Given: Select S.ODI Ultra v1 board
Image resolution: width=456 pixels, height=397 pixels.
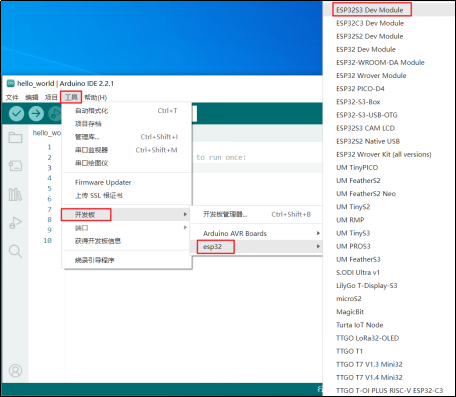Looking at the screenshot, I should pos(389,272).
